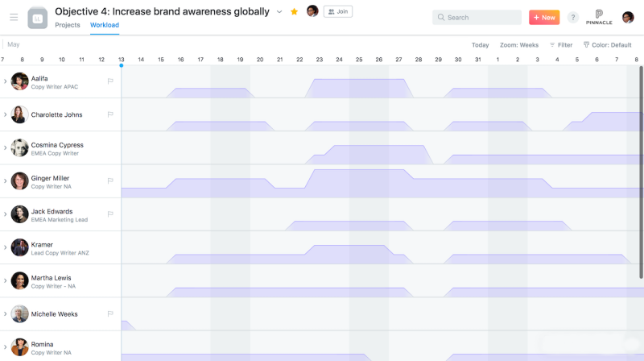Expand Cosmina Cypress's row chevron

point(5,147)
